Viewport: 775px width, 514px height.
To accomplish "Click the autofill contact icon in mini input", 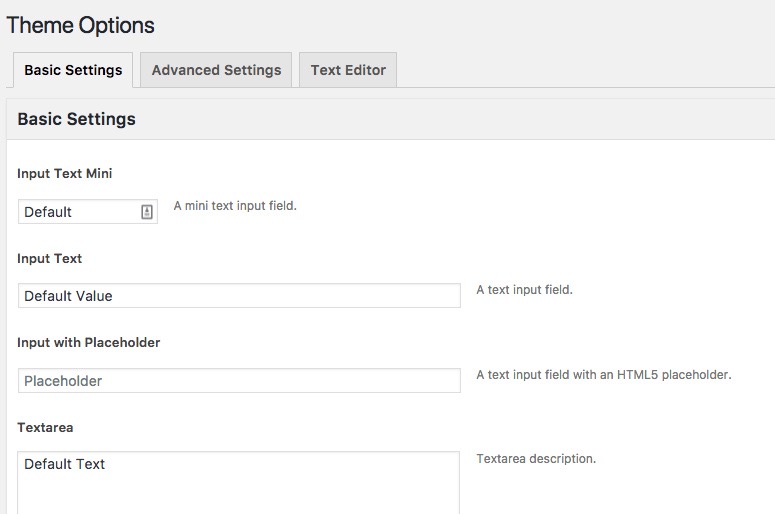I will [147, 212].
